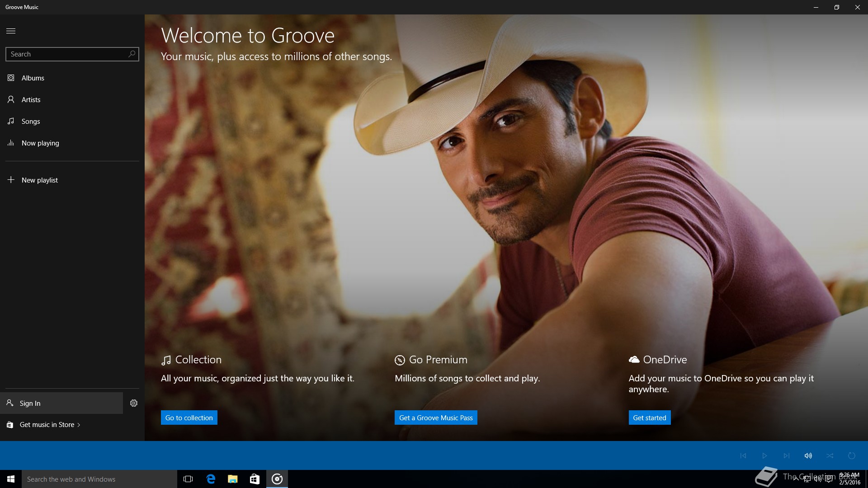Open Task View from taskbar
Viewport: 868px width, 488px height.
[x=188, y=479]
